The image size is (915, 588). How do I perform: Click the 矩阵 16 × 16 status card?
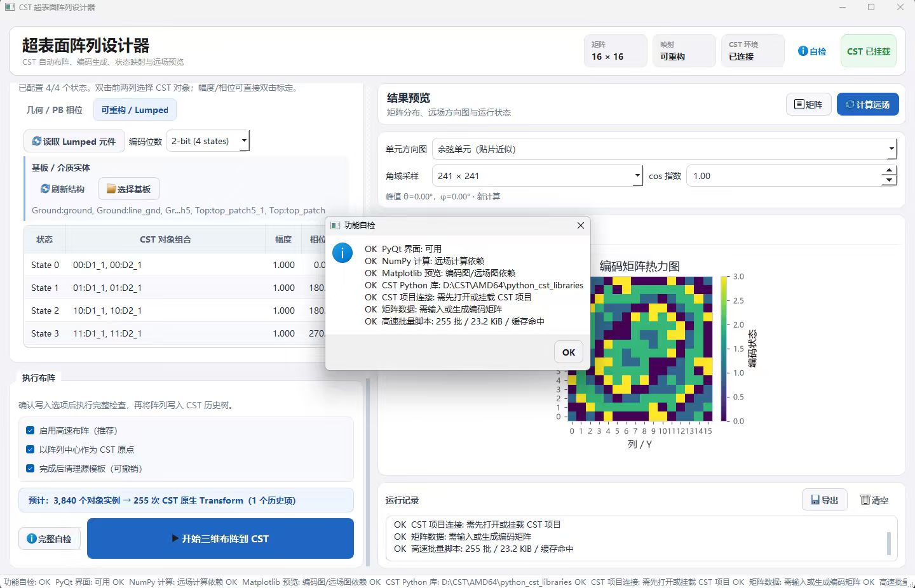[615, 51]
